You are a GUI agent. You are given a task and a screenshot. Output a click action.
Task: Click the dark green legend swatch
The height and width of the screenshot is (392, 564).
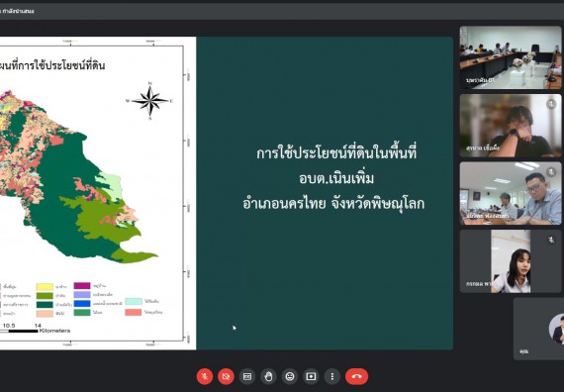coord(45,305)
